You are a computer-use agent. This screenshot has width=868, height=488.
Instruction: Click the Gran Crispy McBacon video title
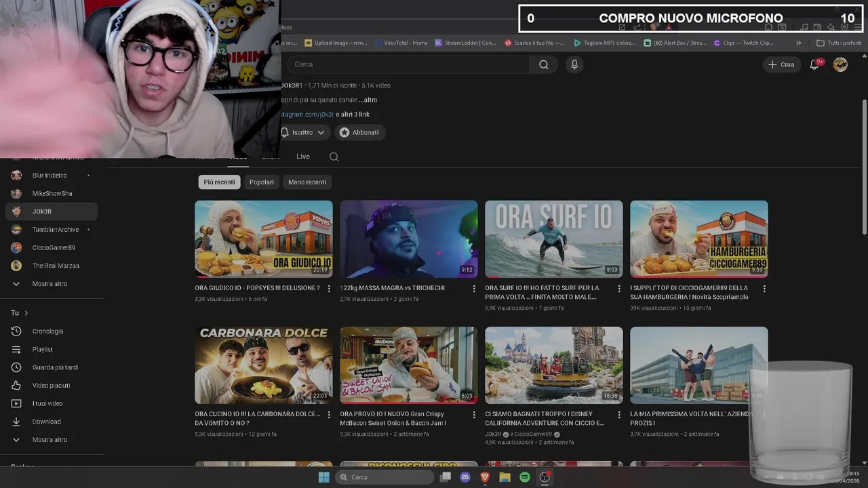point(393,418)
